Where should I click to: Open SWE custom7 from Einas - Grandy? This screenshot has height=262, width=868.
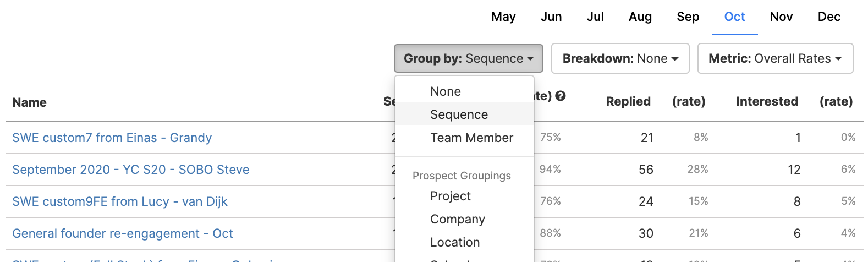(112, 138)
